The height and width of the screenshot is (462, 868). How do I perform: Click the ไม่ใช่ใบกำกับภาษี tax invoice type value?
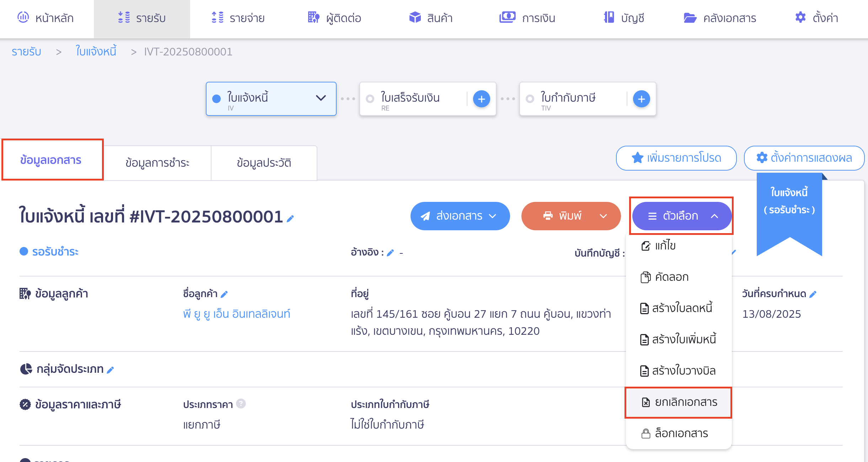pos(387,425)
